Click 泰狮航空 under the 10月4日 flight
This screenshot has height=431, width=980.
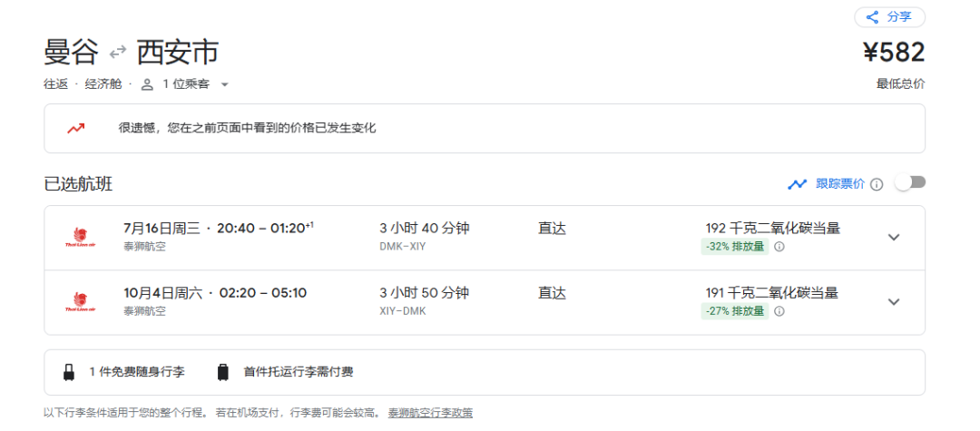point(145,311)
